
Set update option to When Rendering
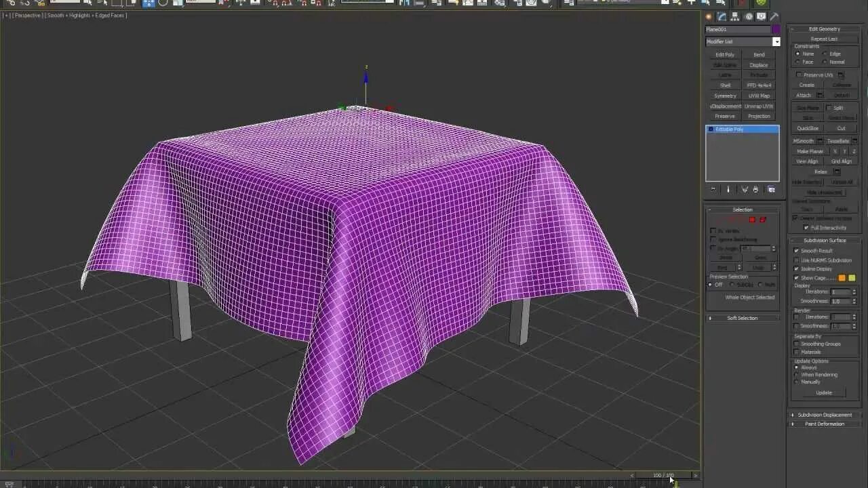[x=797, y=375]
